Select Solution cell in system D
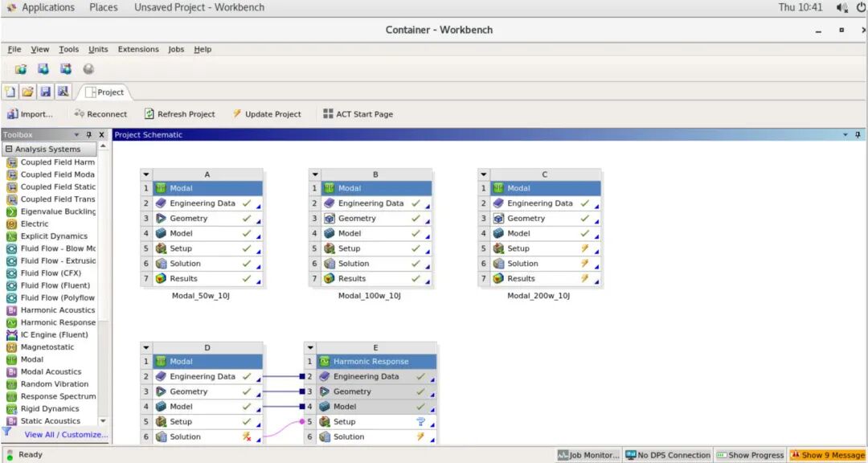Viewport: 868px width, 463px height. click(x=207, y=436)
